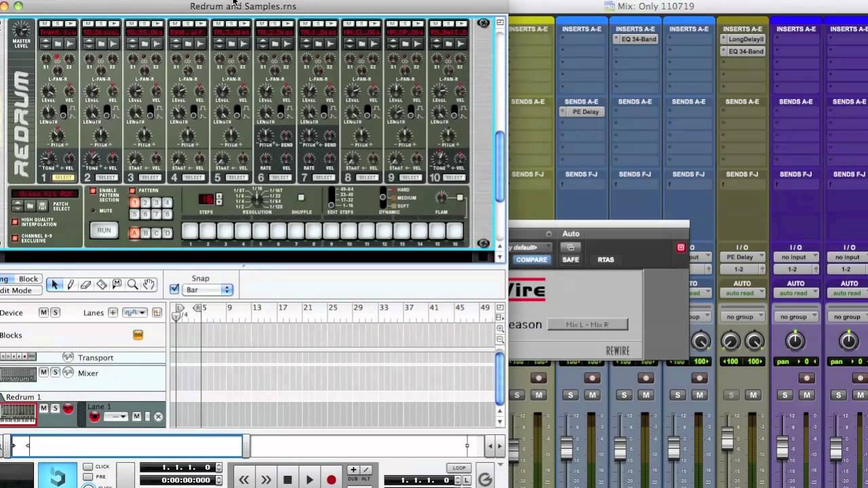Open the no group dropdown on PE Delay track

742,317
